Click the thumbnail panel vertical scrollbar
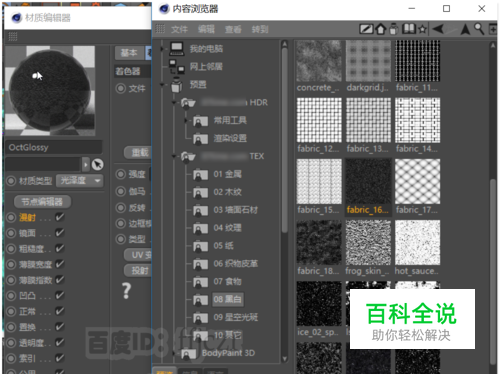The width and height of the screenshot is (500, 374). [x=493, y=272]
